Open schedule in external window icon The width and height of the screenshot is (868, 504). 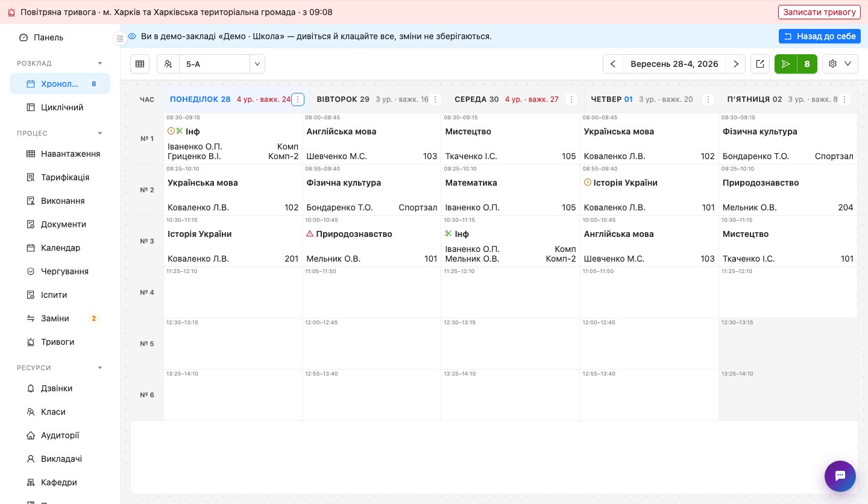coord(760,64)
